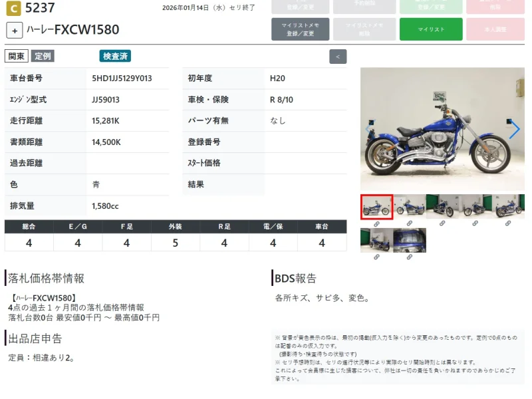Click the green マイリスト button
This screenshot has width=532, height=399.
431,29
